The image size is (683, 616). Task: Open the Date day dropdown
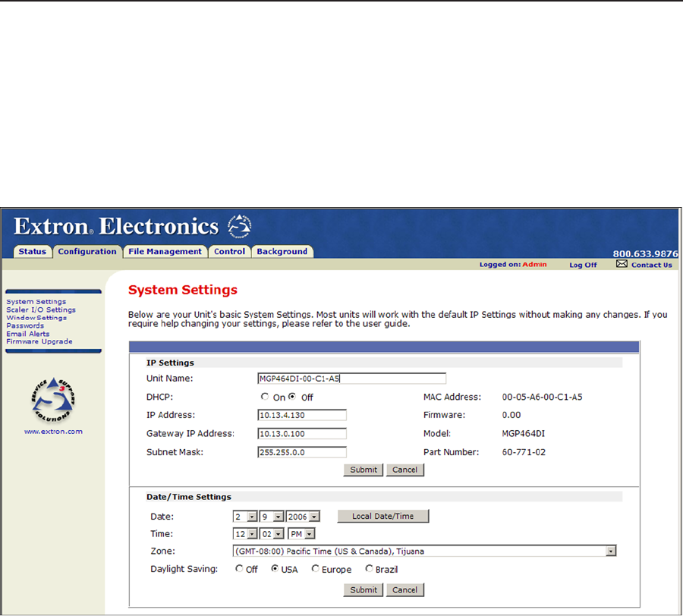point(272,517)
